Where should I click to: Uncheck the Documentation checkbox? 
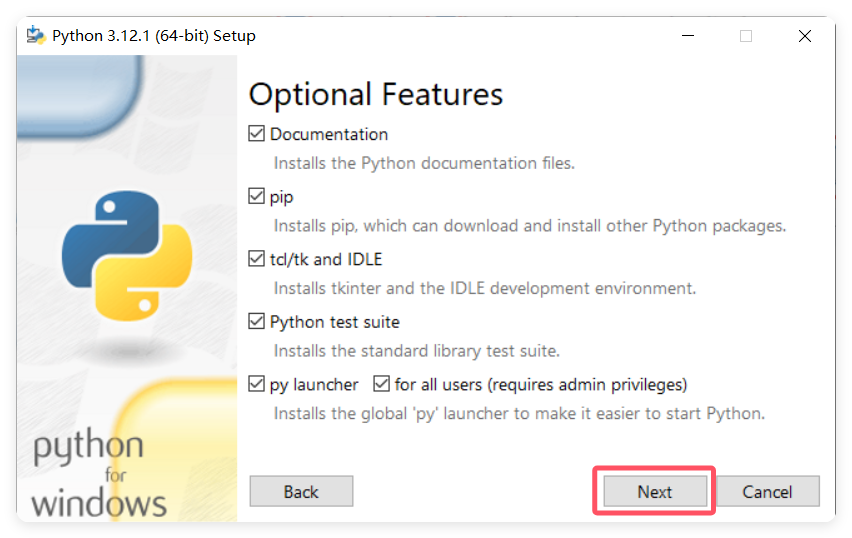(x=256, y=134)
